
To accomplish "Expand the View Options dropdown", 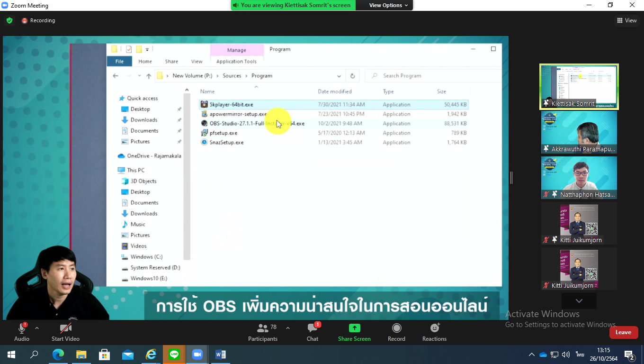I will [x=388, y=5].
